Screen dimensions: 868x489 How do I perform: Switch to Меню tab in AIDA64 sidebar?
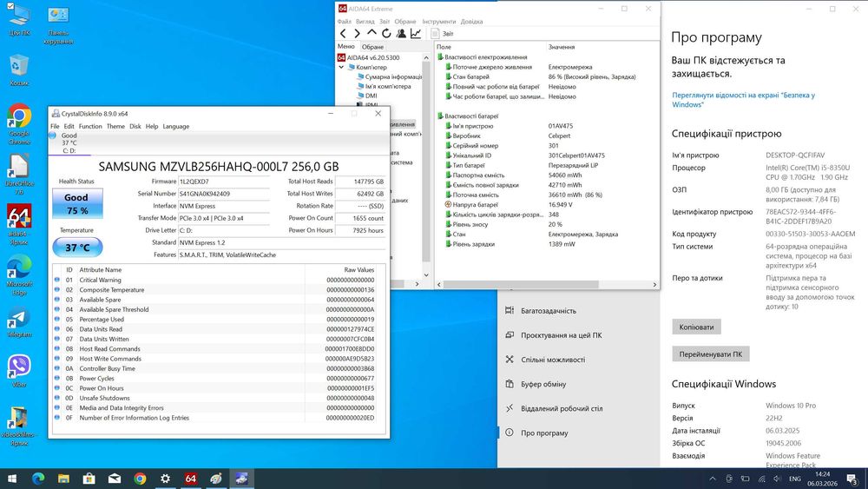tap(346, 47)
